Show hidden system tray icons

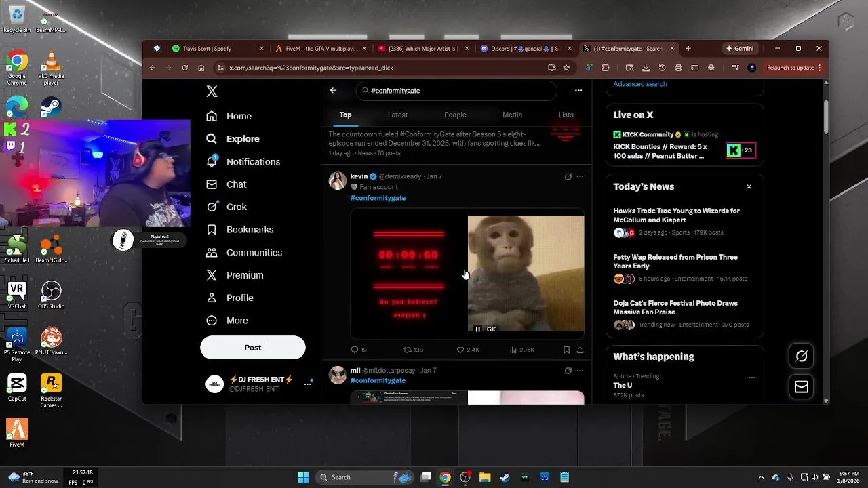[x=761, y=477]
